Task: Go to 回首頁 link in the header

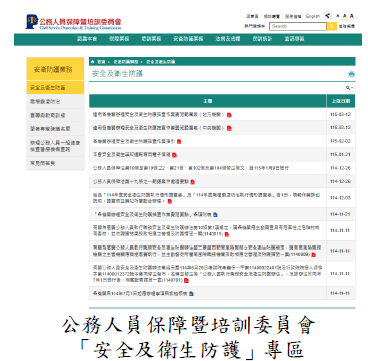Action: 252,16
